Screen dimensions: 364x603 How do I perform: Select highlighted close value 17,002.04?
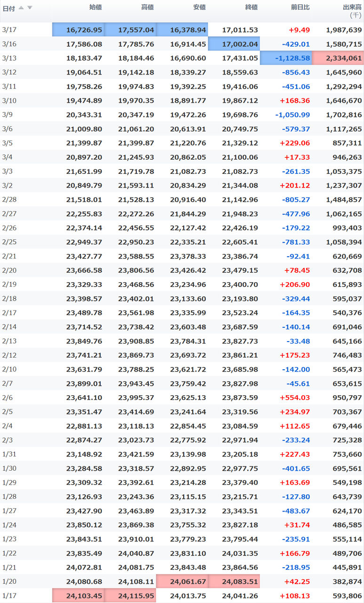click(x=234, y=44)
